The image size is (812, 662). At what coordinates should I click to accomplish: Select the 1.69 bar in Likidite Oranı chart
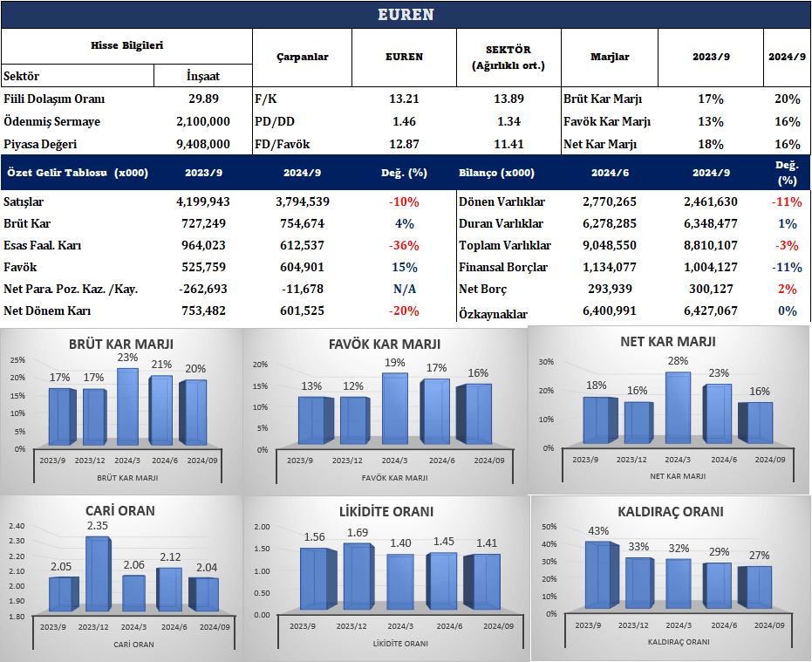(x=358, y=576)
